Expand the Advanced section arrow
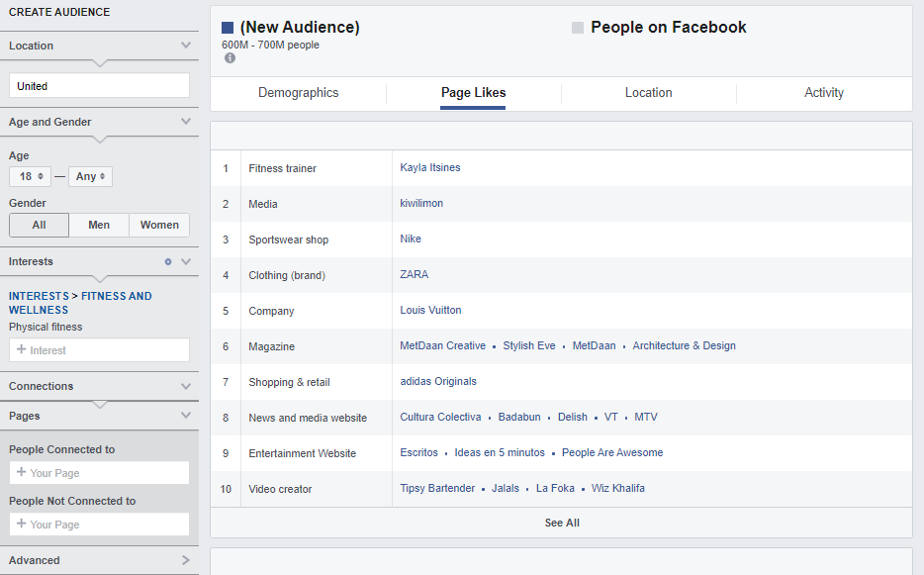 pyautogui.click(x=186, y=560)
